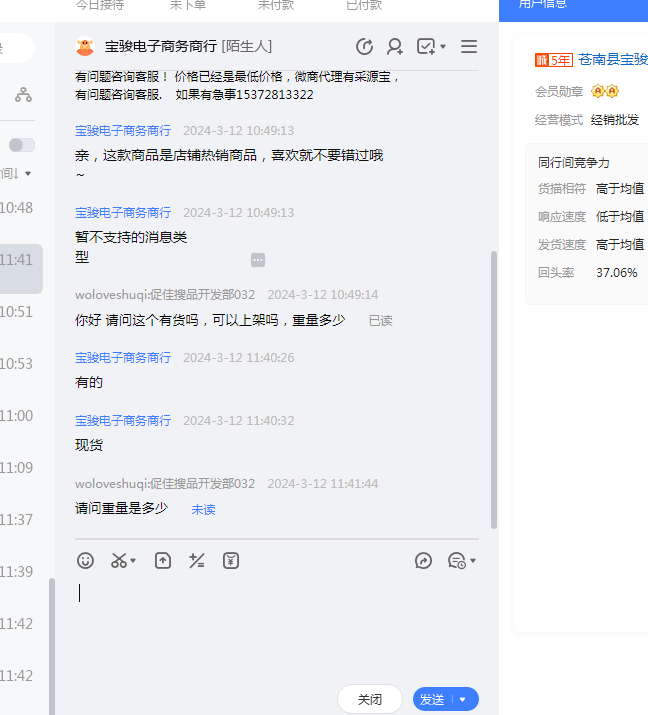Open the chat history dropdown
648x715 pixels.
point(461,561)
